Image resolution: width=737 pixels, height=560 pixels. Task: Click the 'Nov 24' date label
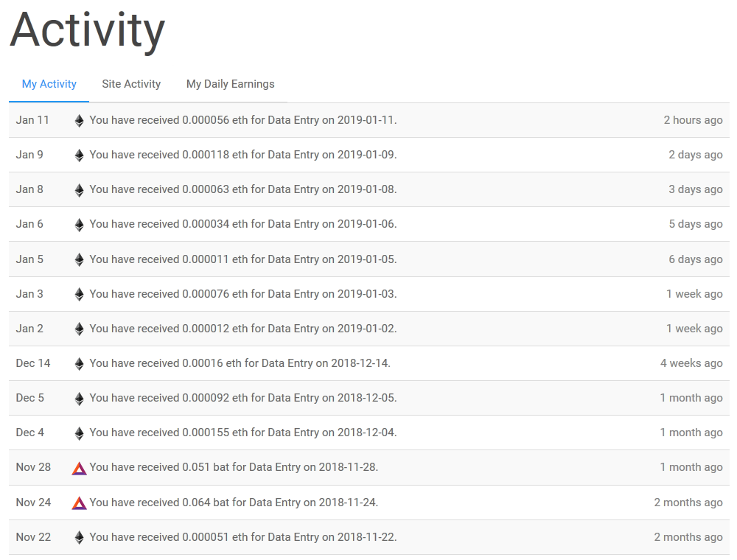(33, 503)
